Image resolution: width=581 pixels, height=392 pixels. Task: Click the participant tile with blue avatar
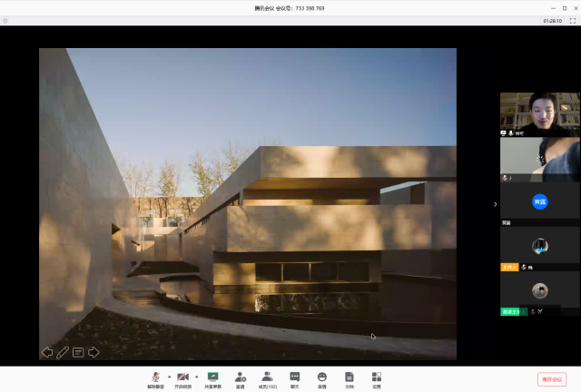539,202
